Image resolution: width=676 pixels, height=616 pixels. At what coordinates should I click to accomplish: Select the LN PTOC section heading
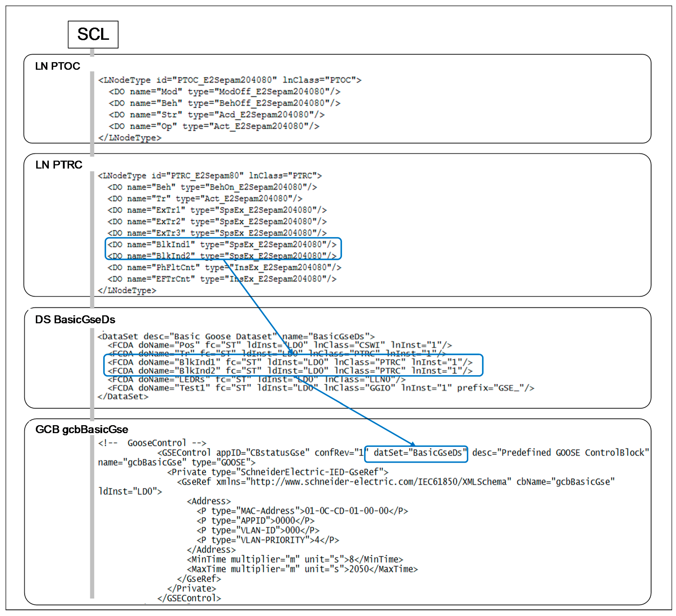[x=58, y=66]
